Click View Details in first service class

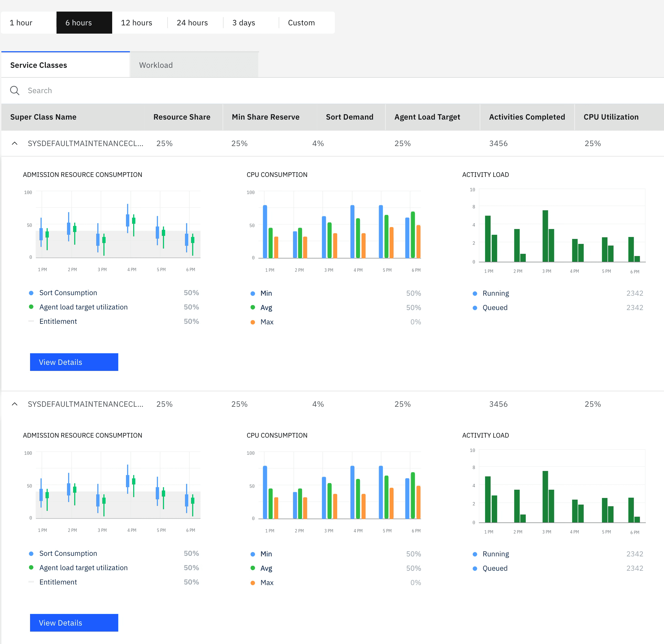coord(74,362)
